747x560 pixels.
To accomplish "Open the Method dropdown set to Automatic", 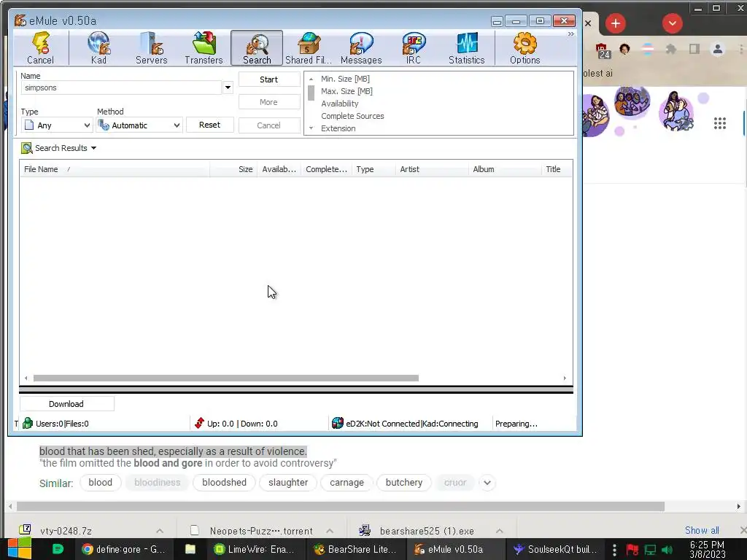I will (139, 125).
